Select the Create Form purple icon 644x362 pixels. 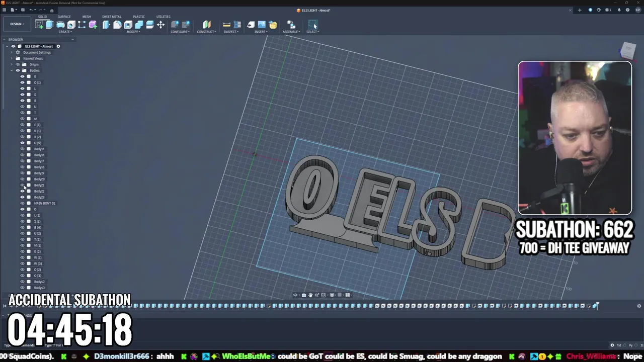[x=93, y=25]
